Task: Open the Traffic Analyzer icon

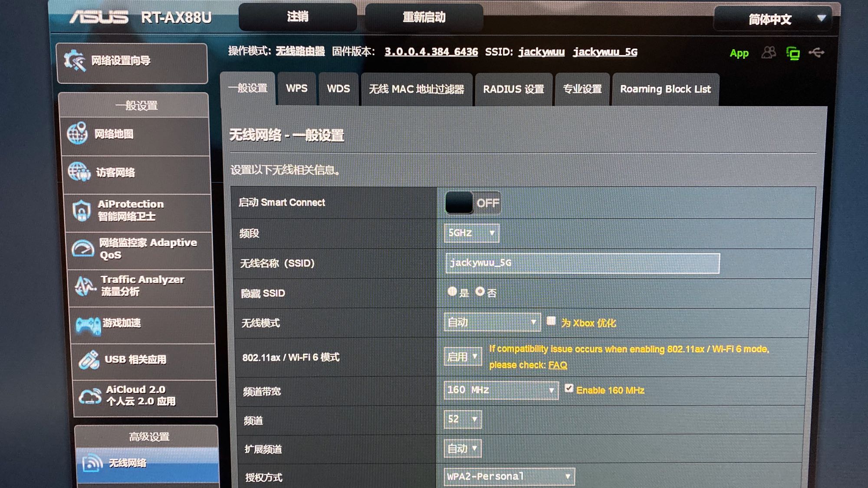Action: (85, 286)
